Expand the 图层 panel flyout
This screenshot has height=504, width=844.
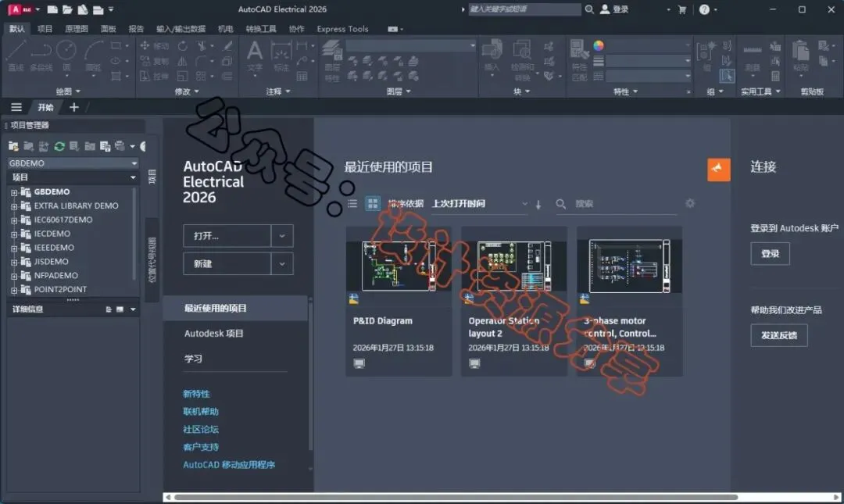click(x=399, y=91)
